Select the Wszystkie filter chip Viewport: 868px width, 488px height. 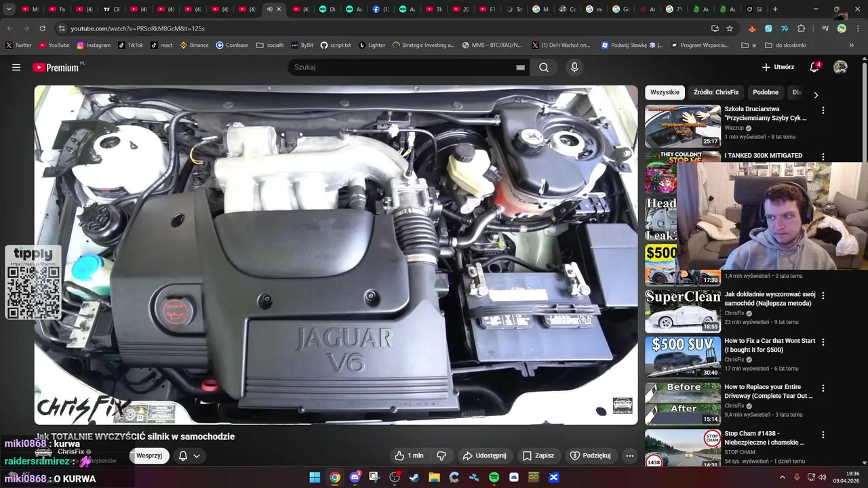[x=665, y=92]
